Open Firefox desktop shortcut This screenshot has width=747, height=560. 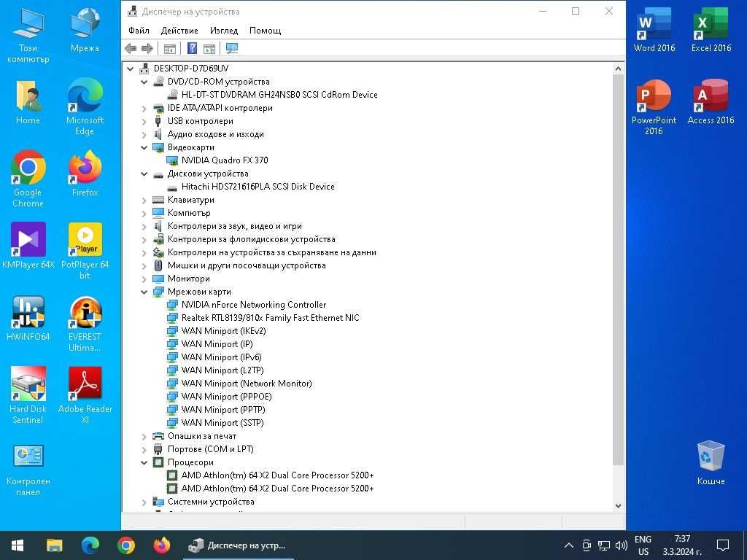click(85, 174)
